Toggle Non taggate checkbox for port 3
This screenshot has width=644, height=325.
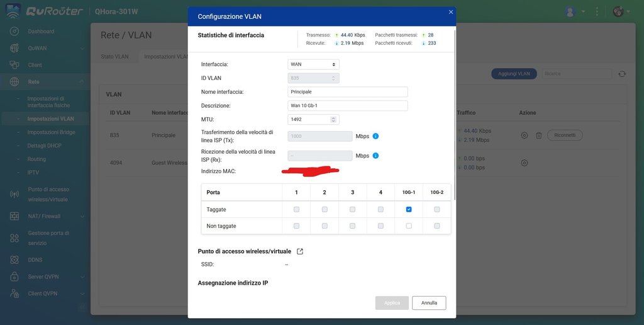pyautogui.click(x=352, y=226)
